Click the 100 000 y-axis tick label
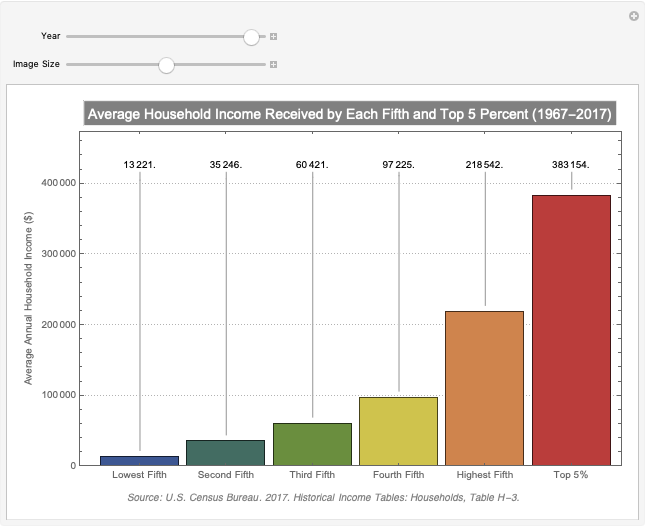The image size is (645, 528). [59, 395]
